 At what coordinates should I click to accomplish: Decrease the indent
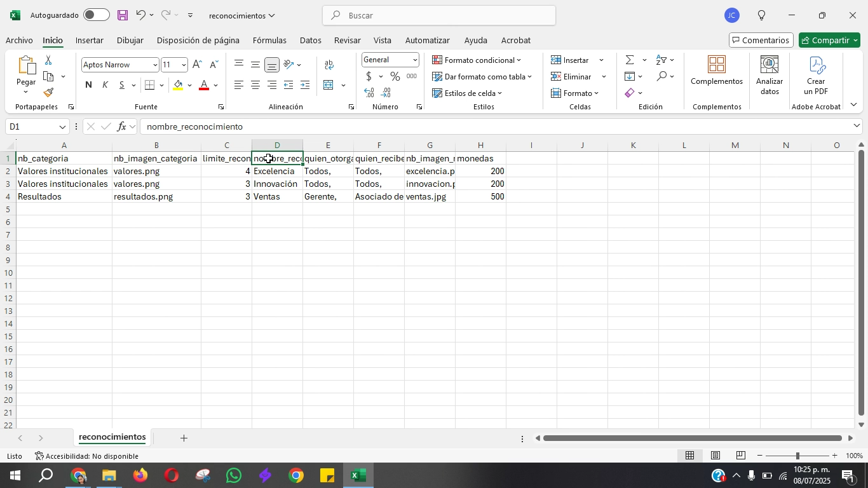[288, 85]
